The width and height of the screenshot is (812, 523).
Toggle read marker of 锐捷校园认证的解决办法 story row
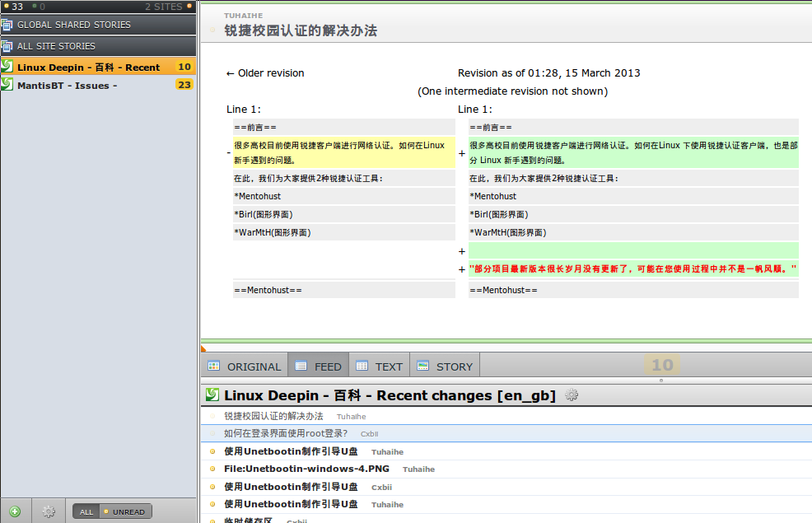(x=212, y=416)
